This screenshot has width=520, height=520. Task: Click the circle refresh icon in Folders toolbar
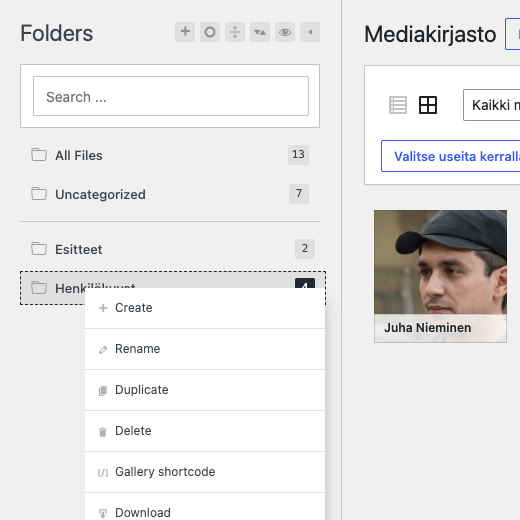click(x=210, y=32)
